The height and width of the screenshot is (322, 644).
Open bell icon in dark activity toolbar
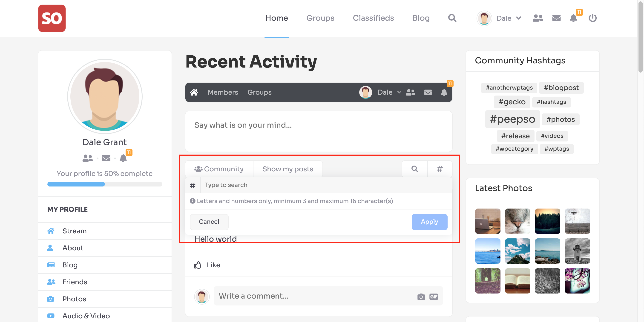[x=444, y=92]
